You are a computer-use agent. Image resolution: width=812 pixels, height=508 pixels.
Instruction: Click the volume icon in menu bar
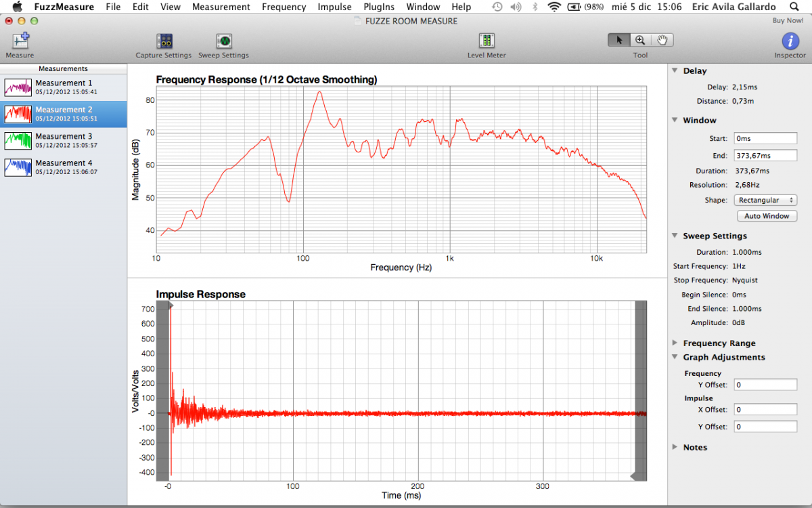(x=516, y=7)
